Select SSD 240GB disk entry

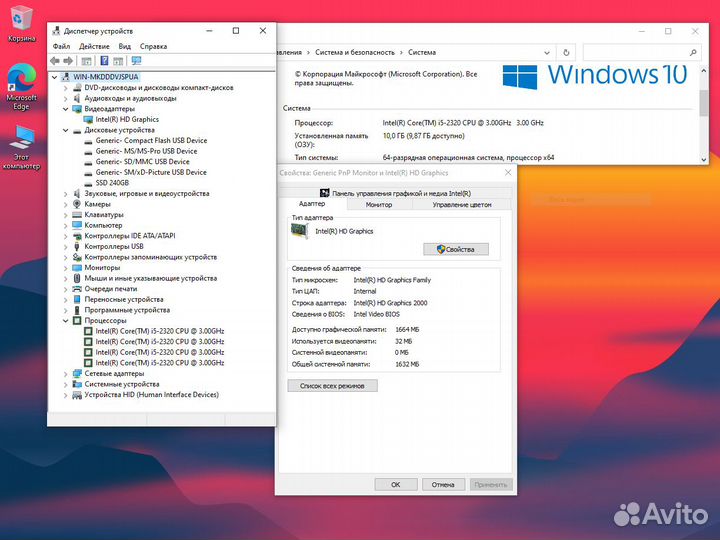click(x=112, y=183)
